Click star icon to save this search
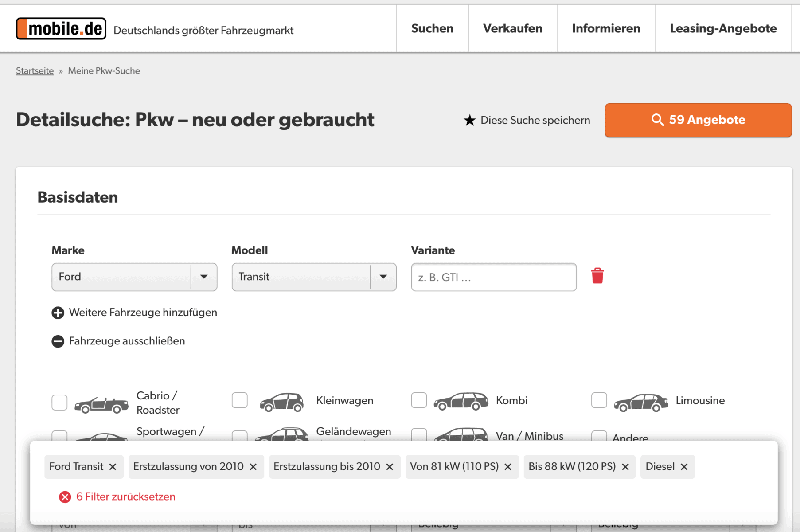 point(469,120)
